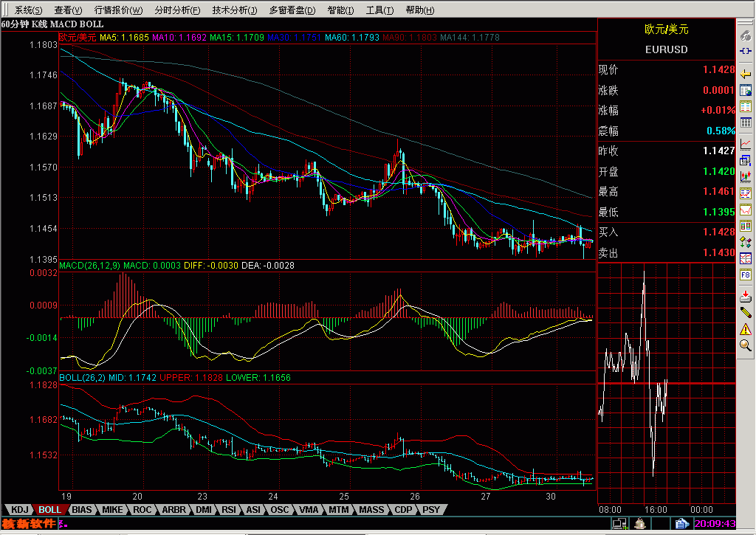This screenshot has height=535, width=756.
Task: Click the gear settings icon in right toolbar
Action: (746, 35)
